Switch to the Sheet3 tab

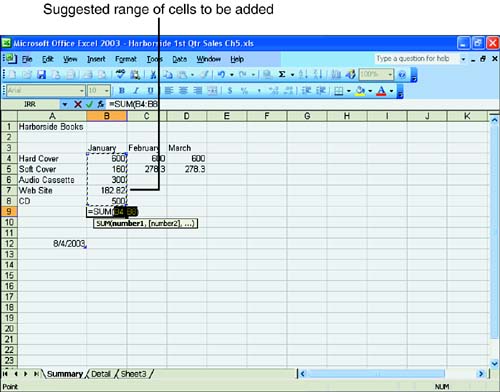(133, 374)
